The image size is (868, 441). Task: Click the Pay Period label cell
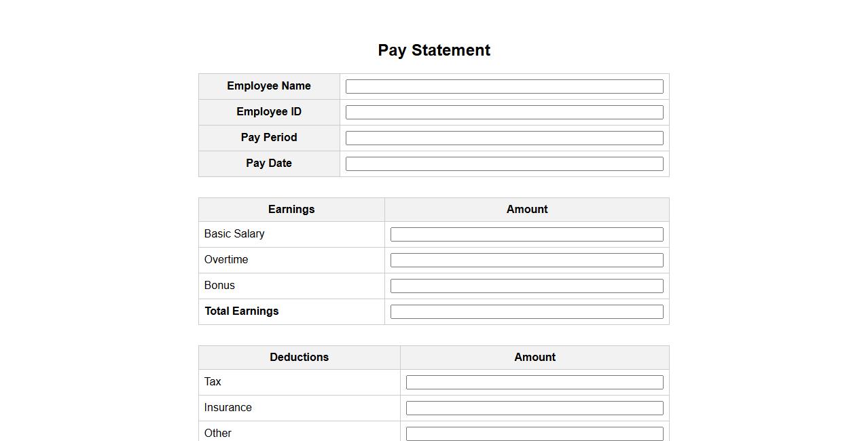click(269, 138)
